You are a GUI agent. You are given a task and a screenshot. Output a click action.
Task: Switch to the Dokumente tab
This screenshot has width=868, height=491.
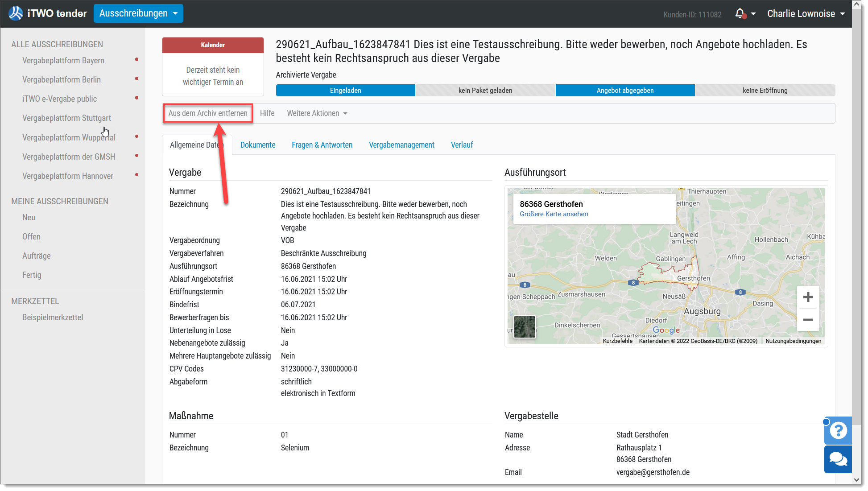pos(258,145)
